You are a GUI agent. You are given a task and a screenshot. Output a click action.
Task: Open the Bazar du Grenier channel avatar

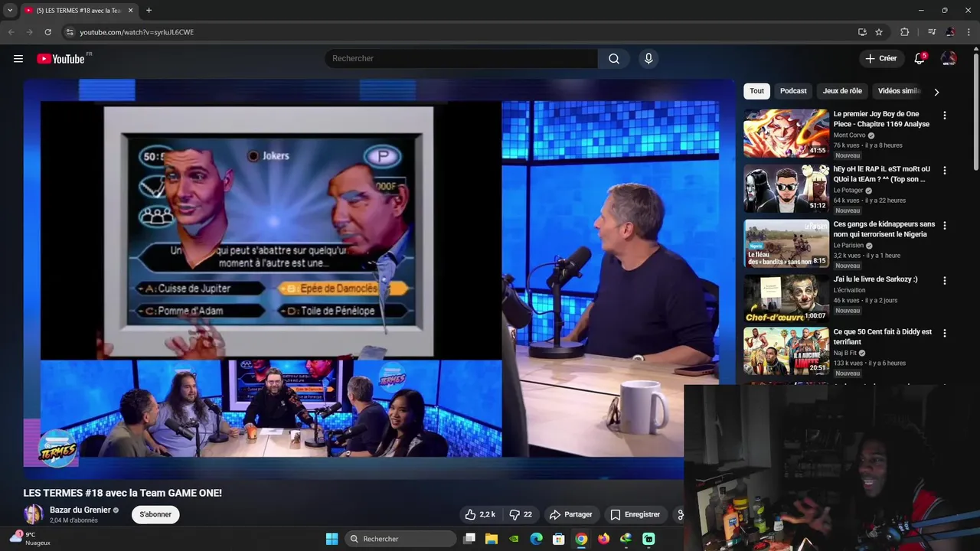(x=34, y=514)
